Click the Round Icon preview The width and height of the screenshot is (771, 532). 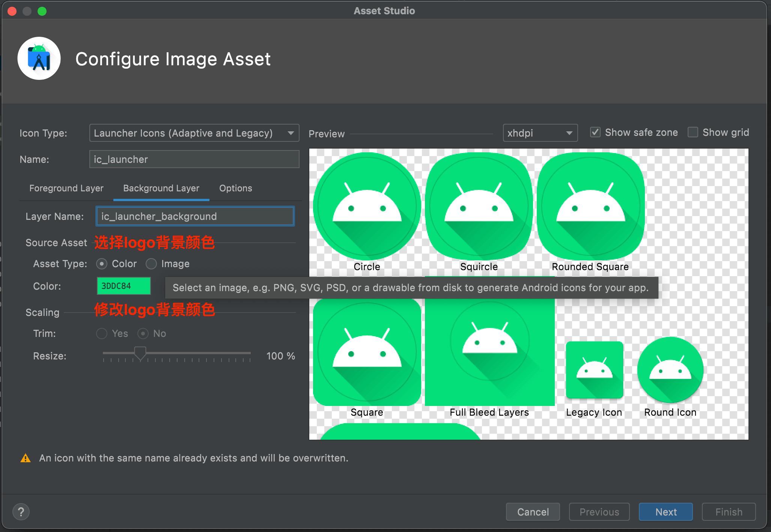point(670,370)
